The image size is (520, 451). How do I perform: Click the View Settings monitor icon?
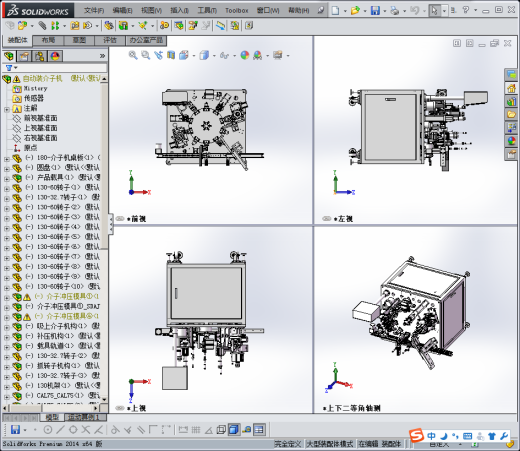[x=278, y=55]
